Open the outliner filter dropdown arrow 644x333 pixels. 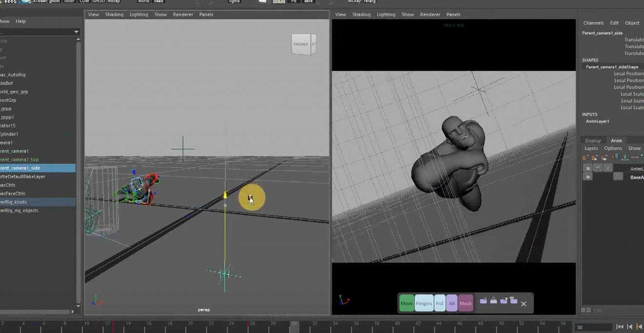click(76, 32)
